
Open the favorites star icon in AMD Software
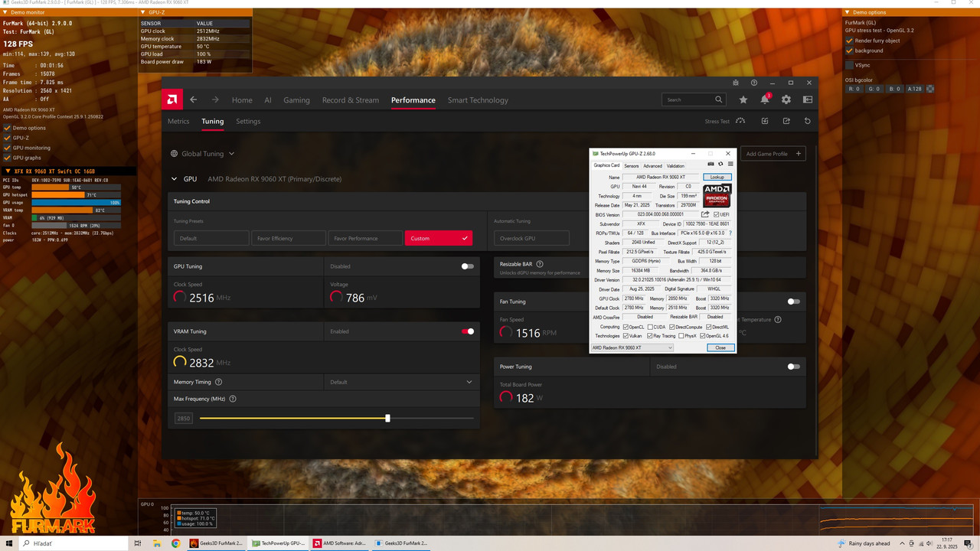point(743,99)
